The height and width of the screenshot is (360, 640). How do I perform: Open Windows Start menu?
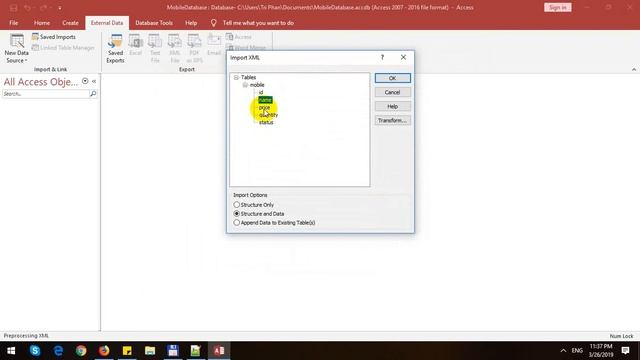(x=11, y=351)
